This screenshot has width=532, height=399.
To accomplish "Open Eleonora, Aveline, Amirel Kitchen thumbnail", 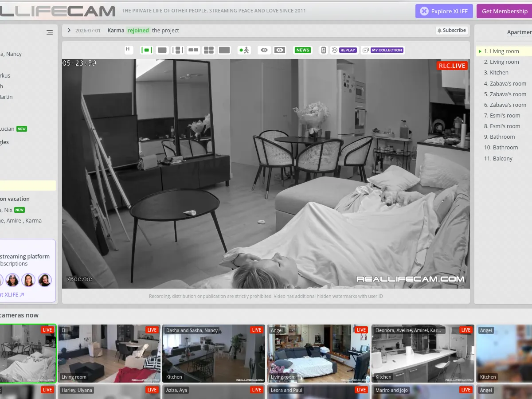I will pos(423,353).
